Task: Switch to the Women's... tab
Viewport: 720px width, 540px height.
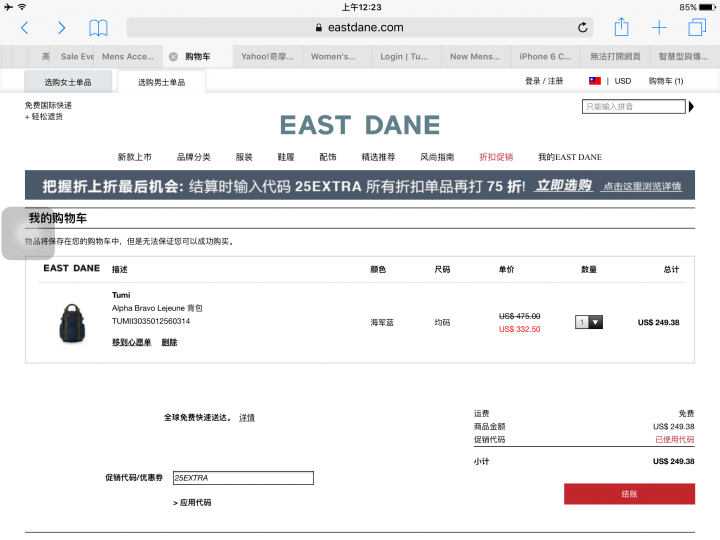Action: point(337,56)
